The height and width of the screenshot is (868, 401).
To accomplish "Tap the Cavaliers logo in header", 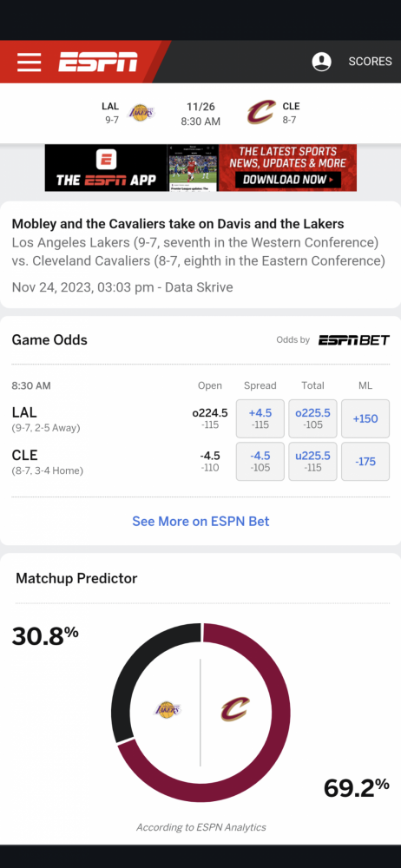I will pyautogui.click(x=261, y=112).
